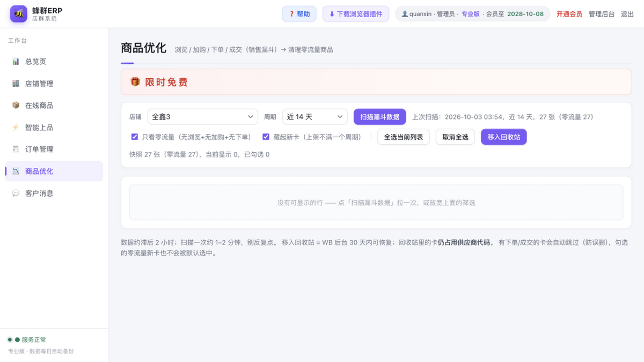Click the 蜂群ERP title text
The image size is (644, 362).
pos(47,10)
